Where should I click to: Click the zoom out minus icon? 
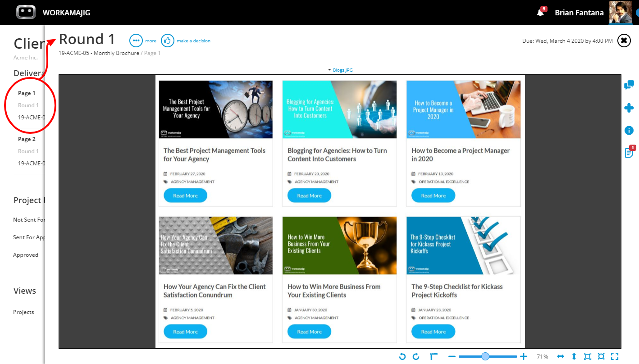(x=452, y=356)
